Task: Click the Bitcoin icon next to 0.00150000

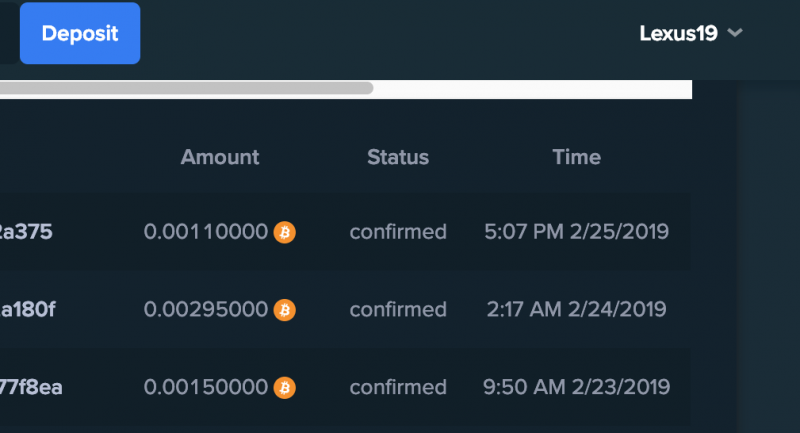Action: click(285, 388)
